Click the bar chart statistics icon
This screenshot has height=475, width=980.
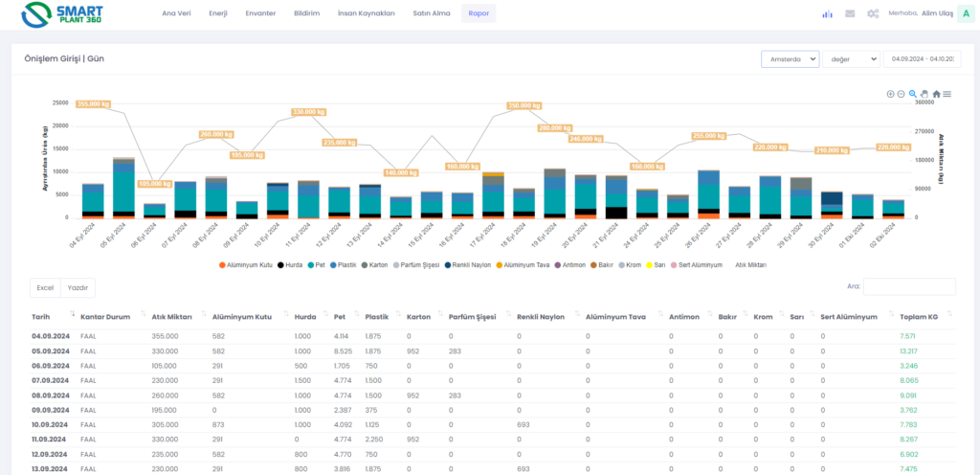coord(827,13)
